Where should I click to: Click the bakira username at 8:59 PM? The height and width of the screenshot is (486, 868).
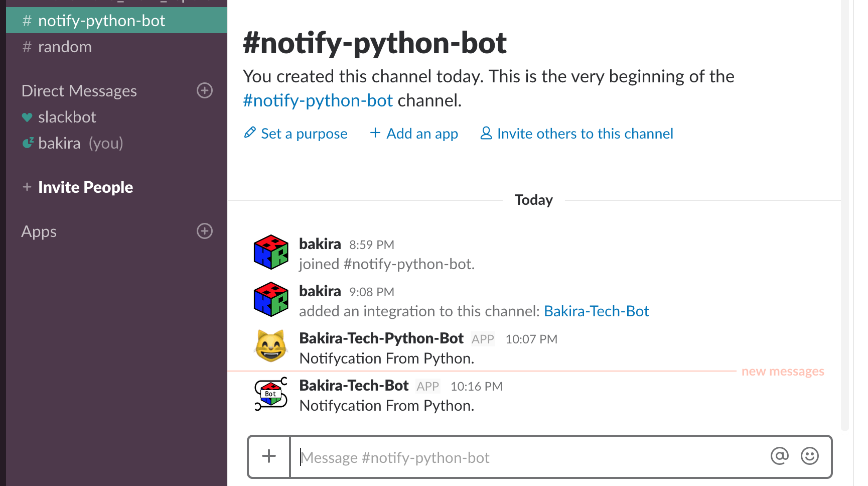point(320,244)
